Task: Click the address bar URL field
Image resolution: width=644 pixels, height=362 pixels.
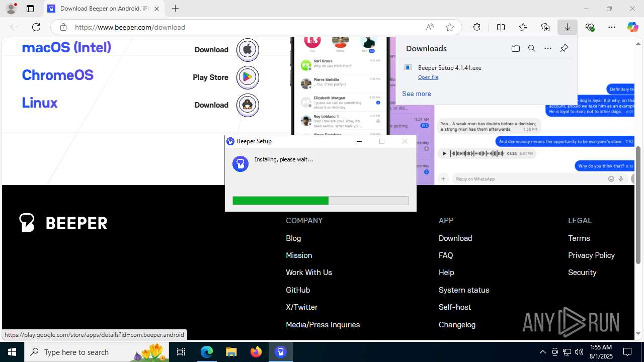Action: (247, 27)
